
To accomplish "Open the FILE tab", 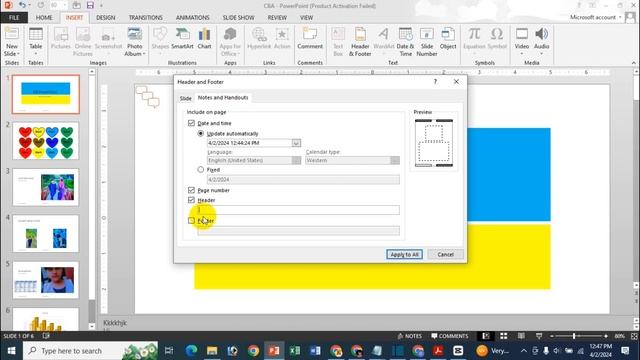I will click(x=14, y=18).
